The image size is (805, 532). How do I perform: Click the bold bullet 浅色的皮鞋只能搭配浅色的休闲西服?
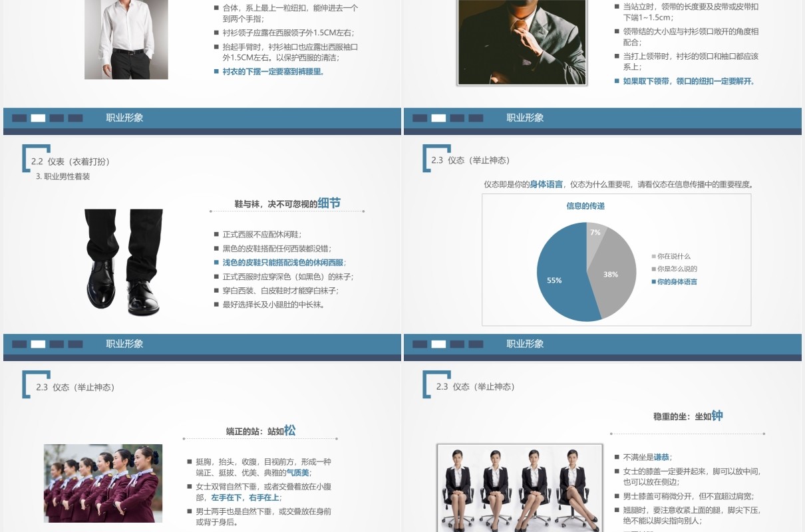click(280, 263)
